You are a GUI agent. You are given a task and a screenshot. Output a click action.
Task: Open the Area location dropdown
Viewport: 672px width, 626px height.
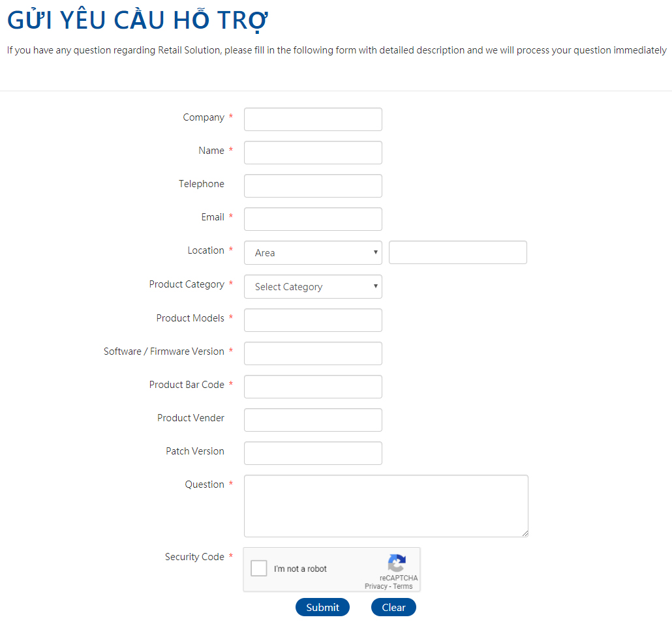click(313, 253)
